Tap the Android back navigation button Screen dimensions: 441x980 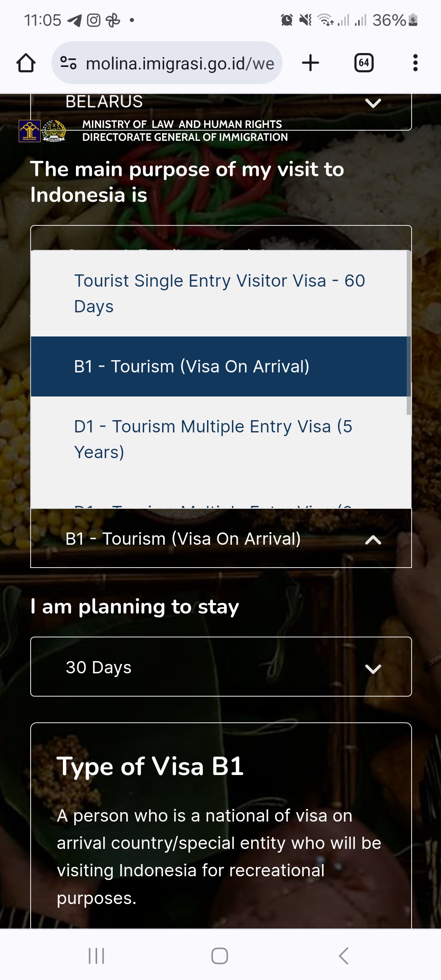[344, 956]
